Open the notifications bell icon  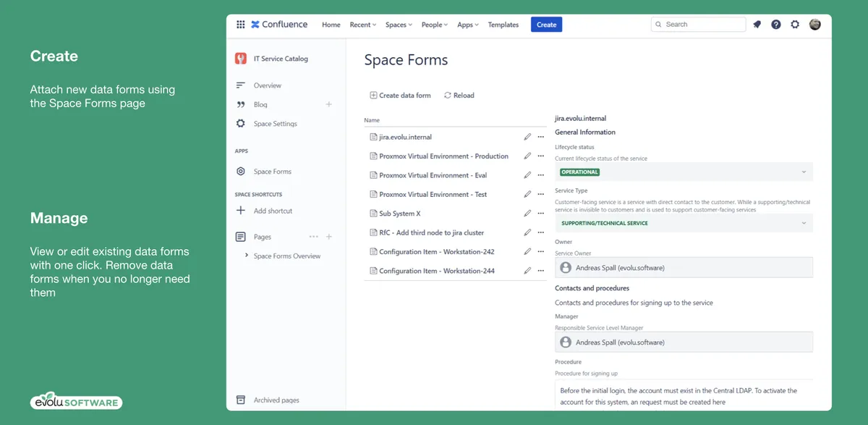[757, 25]
